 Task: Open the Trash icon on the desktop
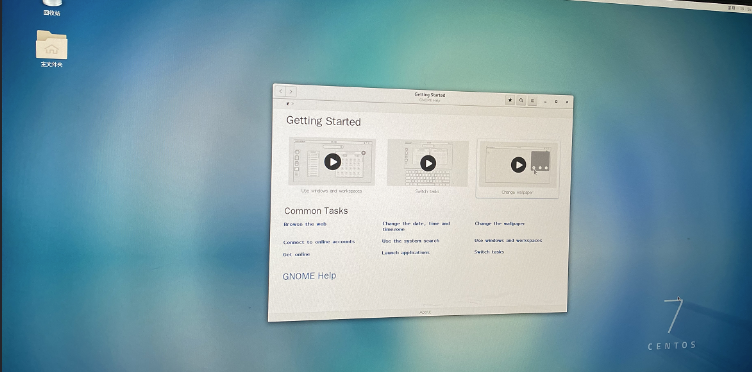click(52, 8)
